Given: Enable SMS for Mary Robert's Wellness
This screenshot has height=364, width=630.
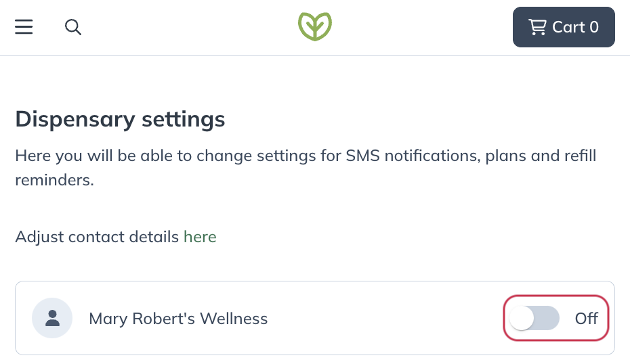Looking at the screenshot, I should pos(534,318).
